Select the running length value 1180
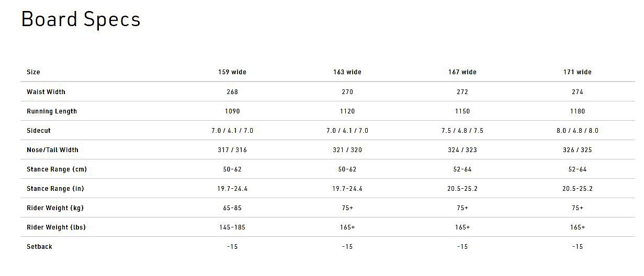 click(578, 111)
